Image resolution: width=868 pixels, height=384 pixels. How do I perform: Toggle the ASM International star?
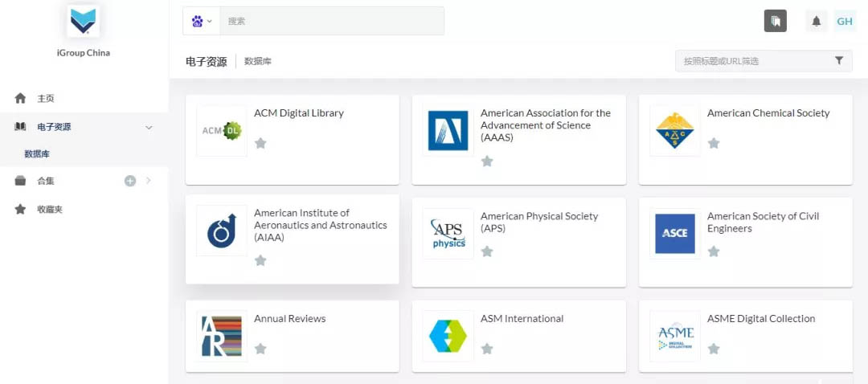(486, 349)
